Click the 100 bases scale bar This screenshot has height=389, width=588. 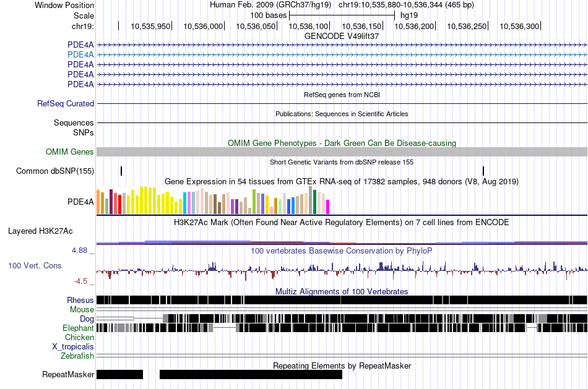(x=342, y=15)
